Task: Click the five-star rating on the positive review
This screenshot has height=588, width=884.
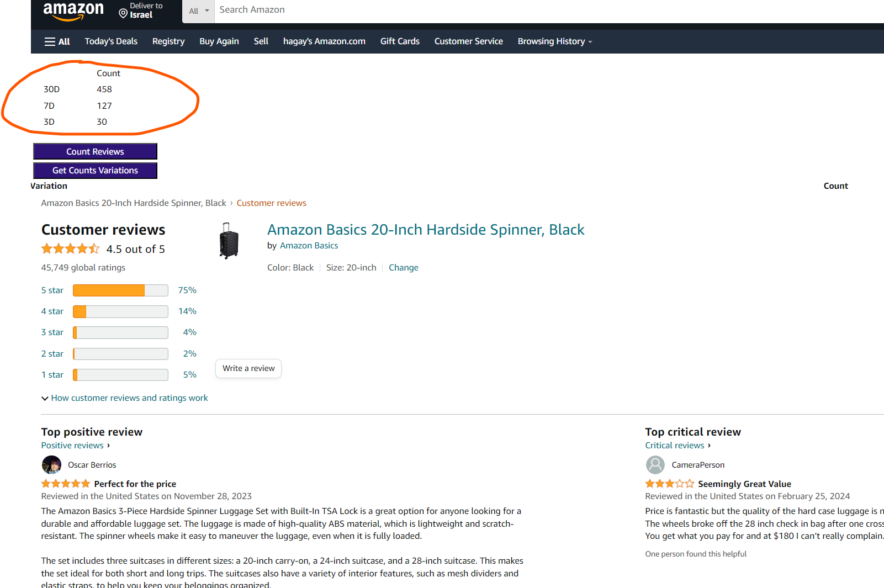Action: pyautogui.click(x=66, y=484)
